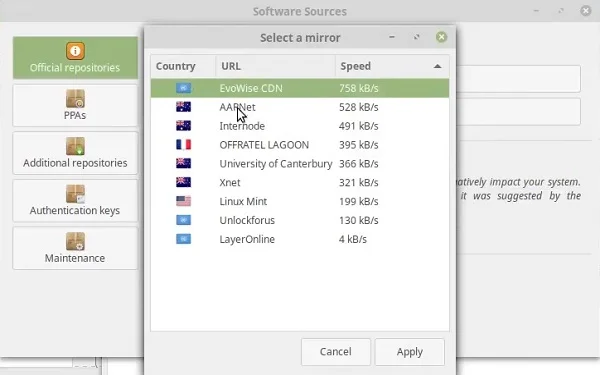Click the flag icon beside Unlockforus
The width and height of the screenshot is (600, 375).
[x=183, y=220]
